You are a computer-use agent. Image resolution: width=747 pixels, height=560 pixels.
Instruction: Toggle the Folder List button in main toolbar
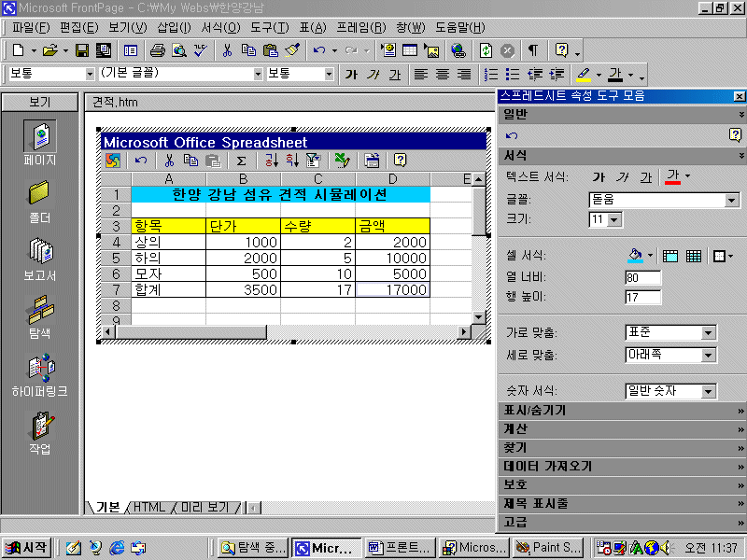130,50
